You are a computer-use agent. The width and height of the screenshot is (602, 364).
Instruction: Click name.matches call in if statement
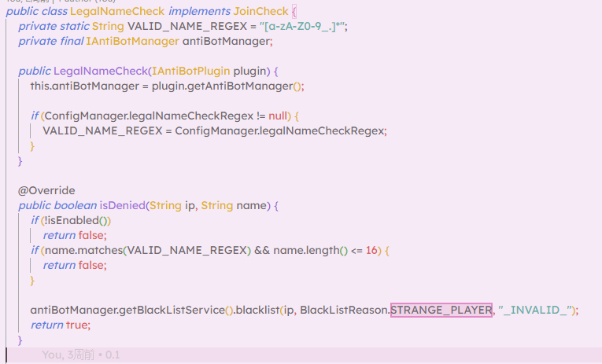coord(83,251)
